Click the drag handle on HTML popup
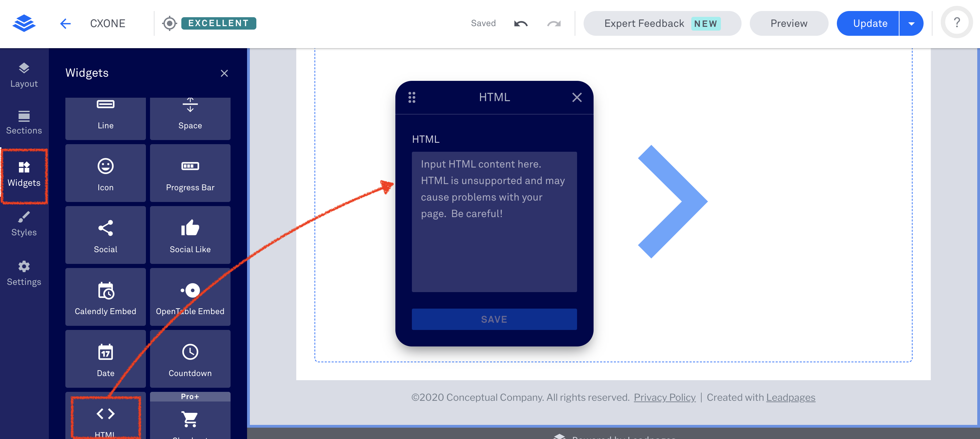980x439 pixels. click(x=412, y=97)
